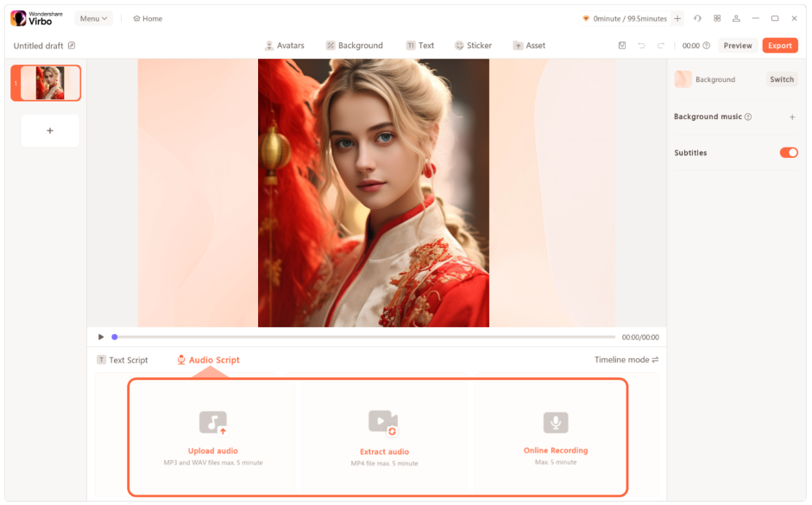Click the 0minute / 99.5minutes quota text
Image resolution: width=812 pixels, height=505 pixels.
point(630,19)
